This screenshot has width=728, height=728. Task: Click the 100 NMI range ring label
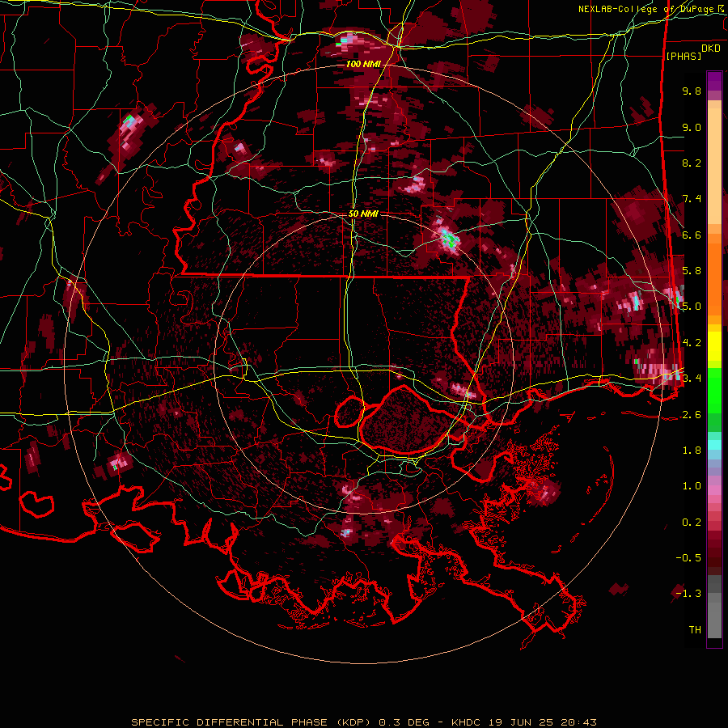coord(362,64)
